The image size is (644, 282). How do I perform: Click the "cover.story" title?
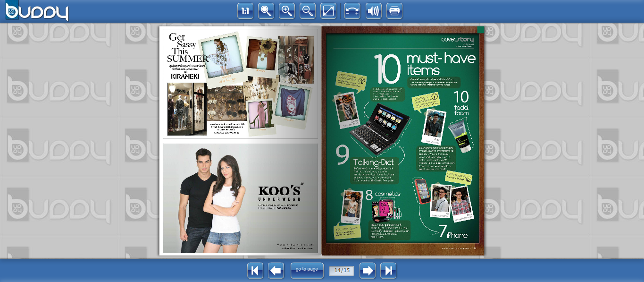457,39
